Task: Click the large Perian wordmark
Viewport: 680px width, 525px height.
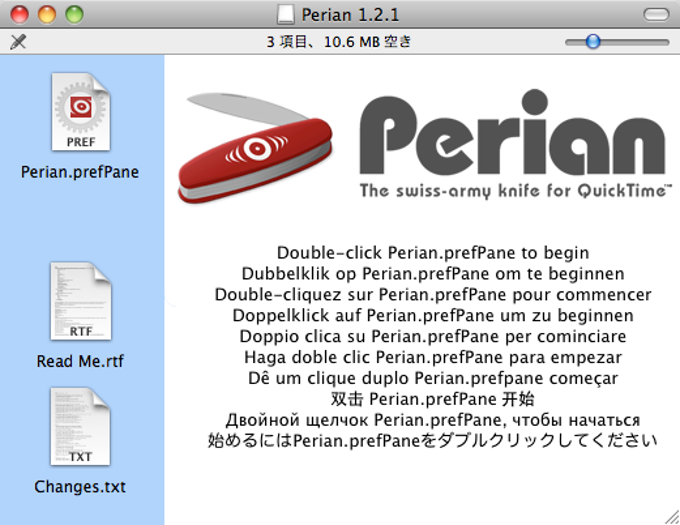Action: click(x=513, y=132)
